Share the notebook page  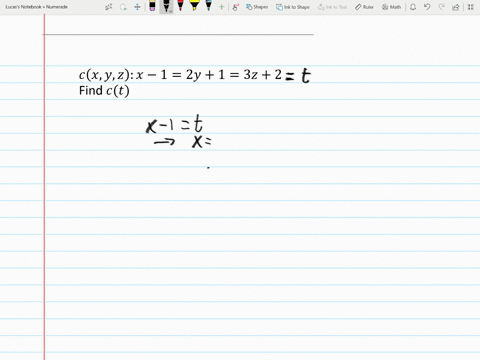pos(456,7)
